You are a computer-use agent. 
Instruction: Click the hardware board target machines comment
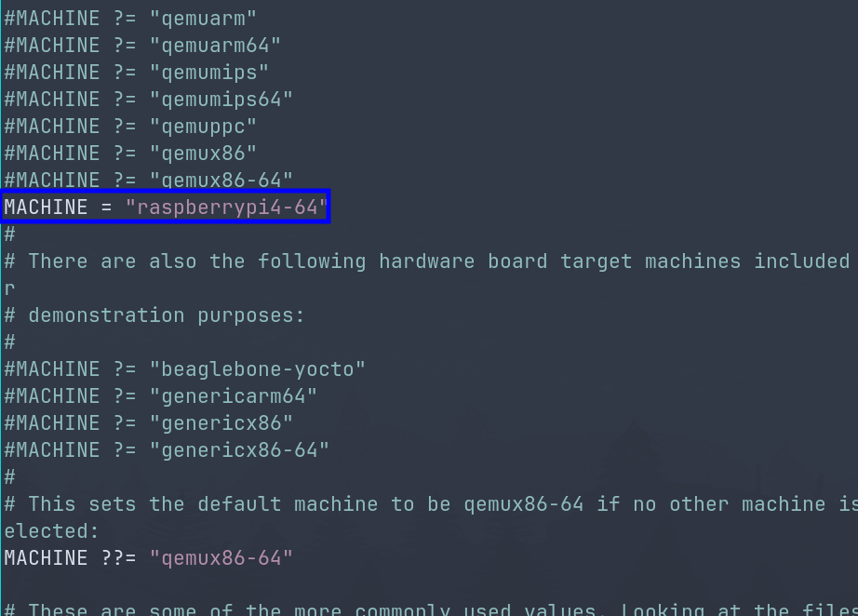point(427,261)
